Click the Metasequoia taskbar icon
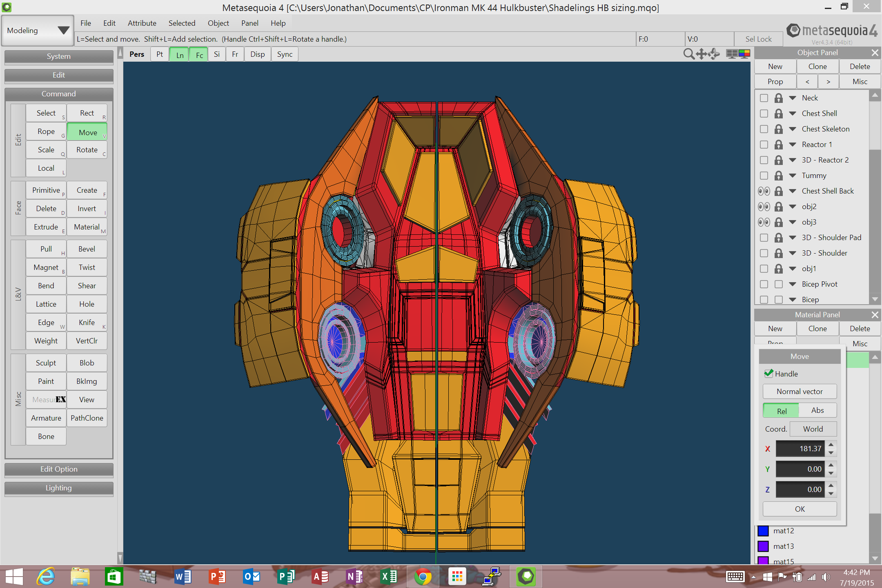 526,577
